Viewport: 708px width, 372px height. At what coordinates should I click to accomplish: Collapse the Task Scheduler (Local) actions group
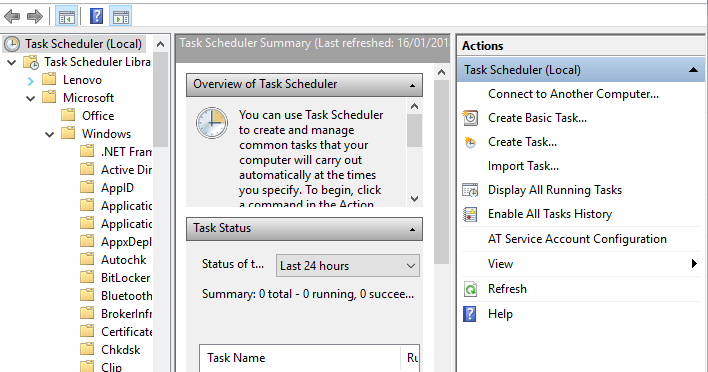click(693, 70)
